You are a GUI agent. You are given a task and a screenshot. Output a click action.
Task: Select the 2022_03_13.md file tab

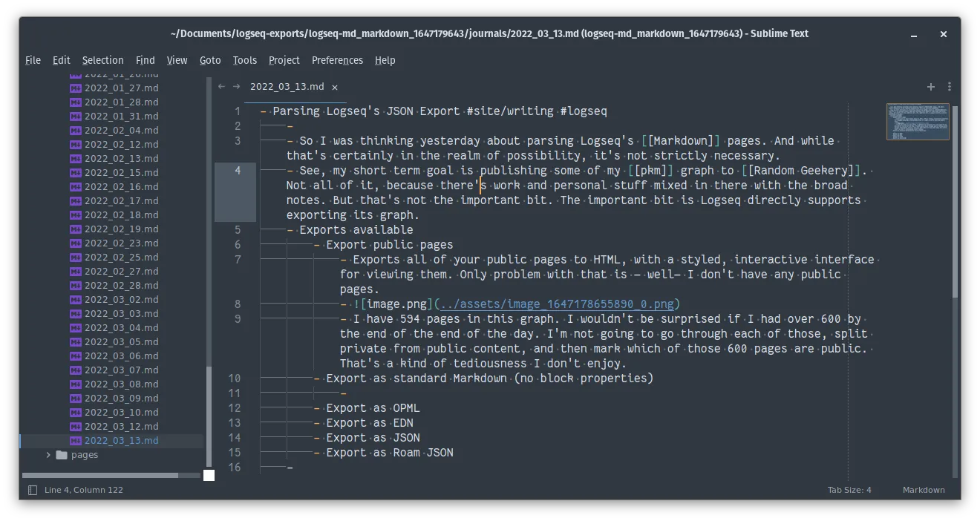point(287,87)
